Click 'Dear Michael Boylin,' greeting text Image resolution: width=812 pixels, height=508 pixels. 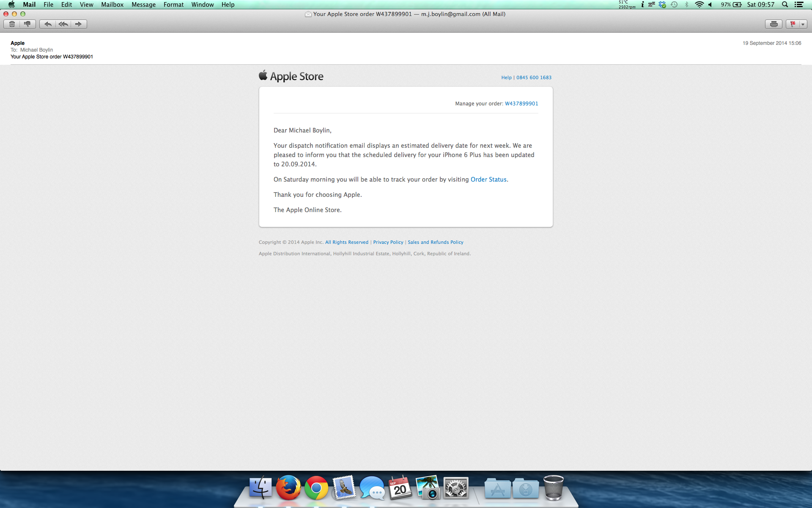(x=302, y=130)
